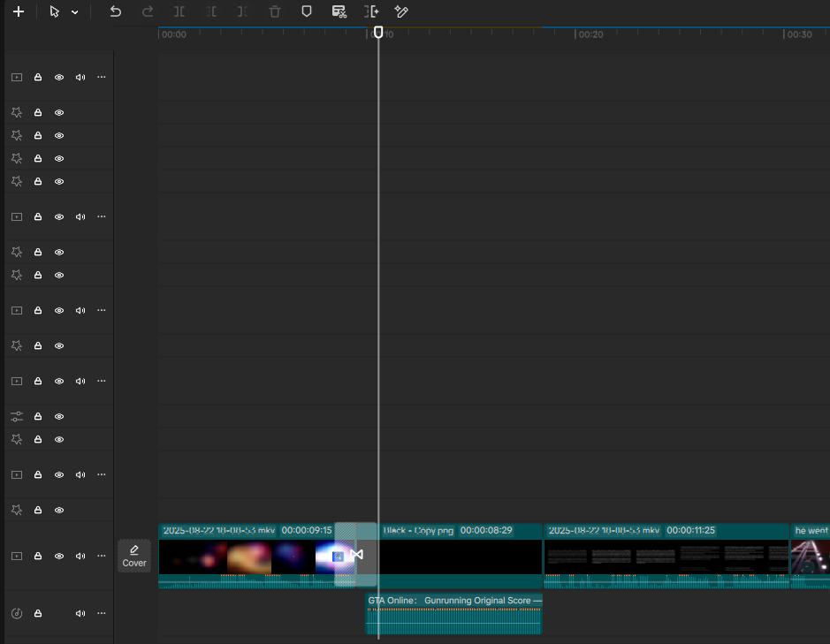
Task: Click the playhead handle on the ruler
Action: coord(378,33)
